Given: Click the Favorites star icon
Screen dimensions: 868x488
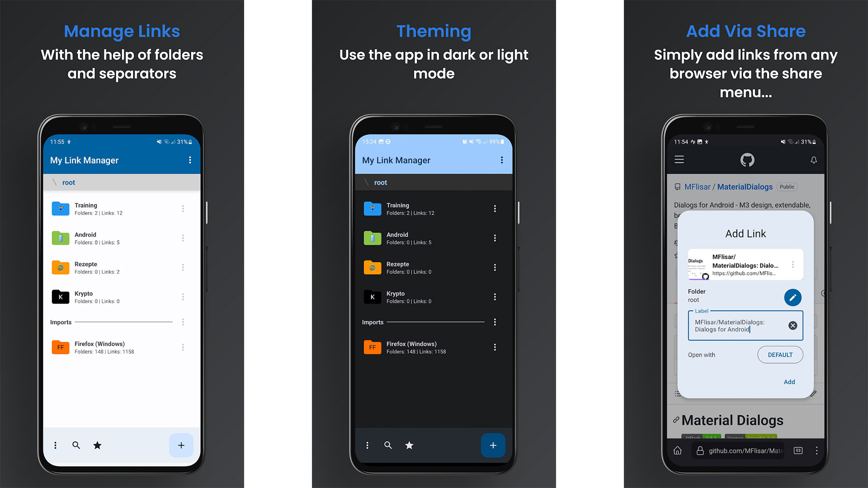Looking at the screenshot, I should point(97,445).
